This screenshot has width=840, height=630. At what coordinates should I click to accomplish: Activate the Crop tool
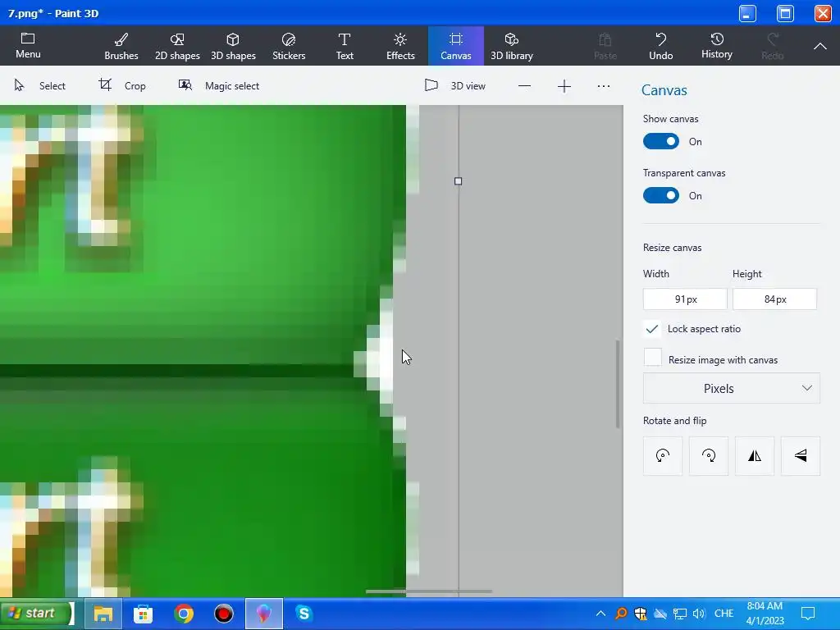point(122,85)
